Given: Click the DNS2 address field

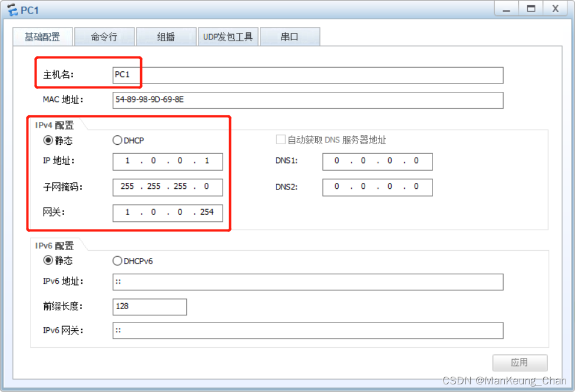Looking at the screenshot, I should (x=377, y=187).
